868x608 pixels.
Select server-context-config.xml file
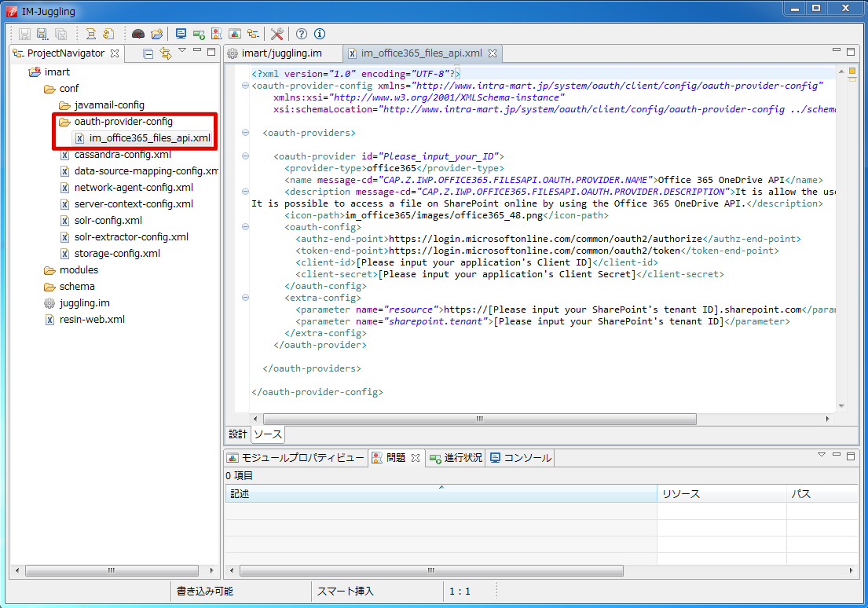(126, 204)
